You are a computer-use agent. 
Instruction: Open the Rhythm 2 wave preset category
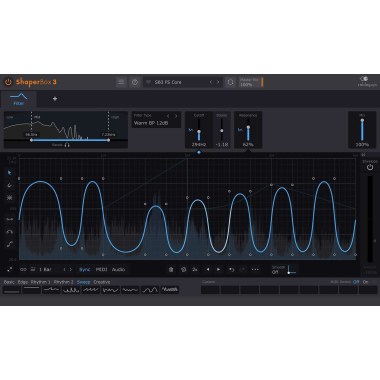coord(64,282)
